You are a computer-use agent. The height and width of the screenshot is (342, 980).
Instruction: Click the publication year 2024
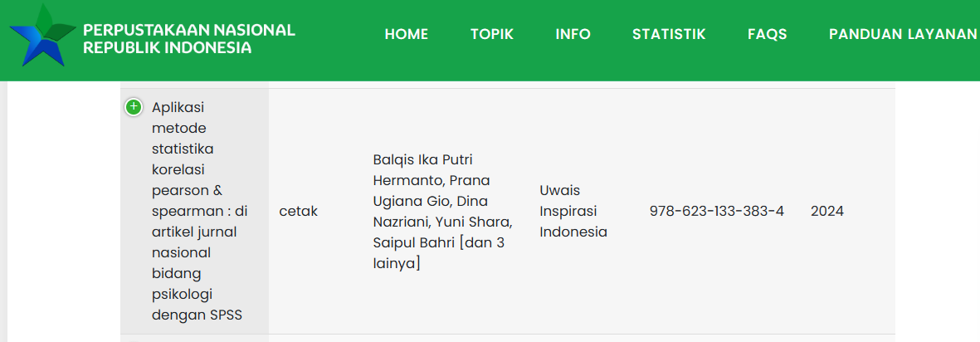826,212
